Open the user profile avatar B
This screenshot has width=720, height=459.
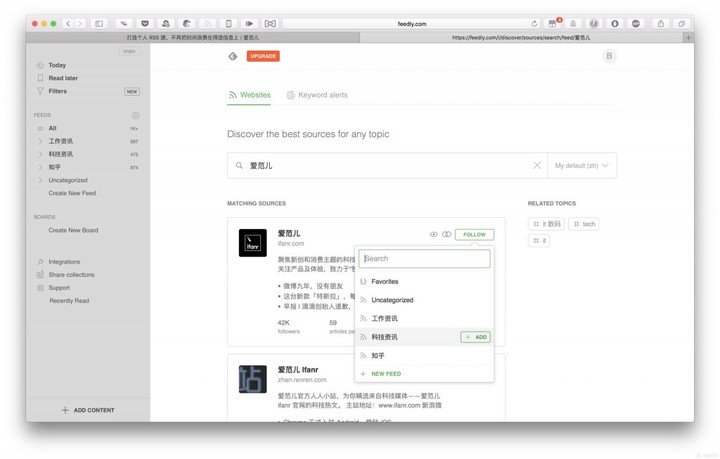(609, 56)
